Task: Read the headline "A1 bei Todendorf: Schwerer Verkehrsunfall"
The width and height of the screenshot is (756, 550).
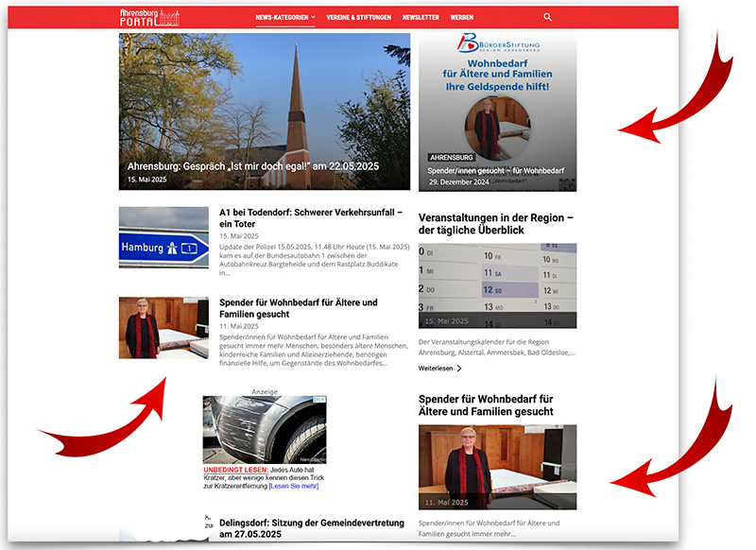Action: [311, 218]
